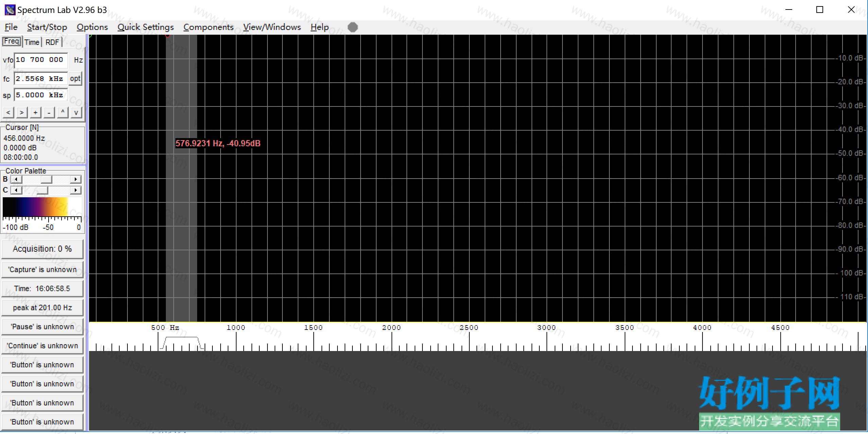Click the color palette gradient bar

[x=42, y=206]
